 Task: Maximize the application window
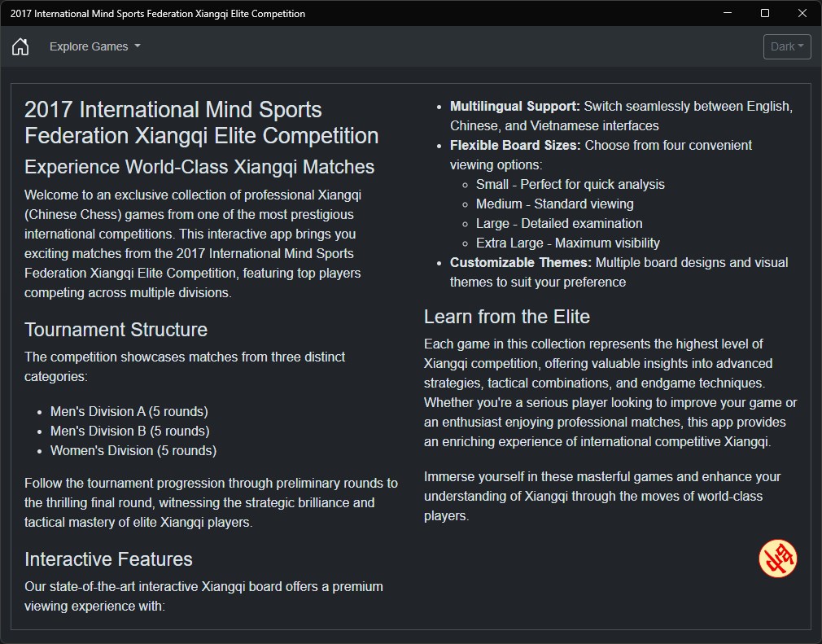[x=765, y=13]
